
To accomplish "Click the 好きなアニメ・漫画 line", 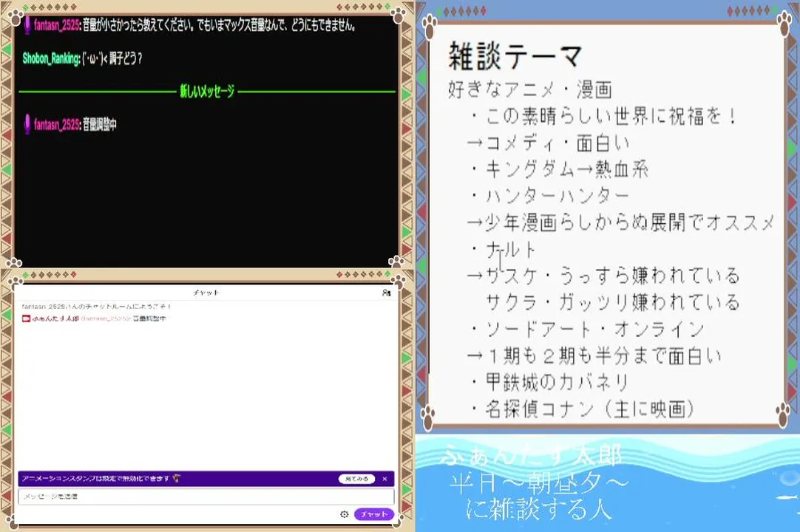I will coord(530,89).
